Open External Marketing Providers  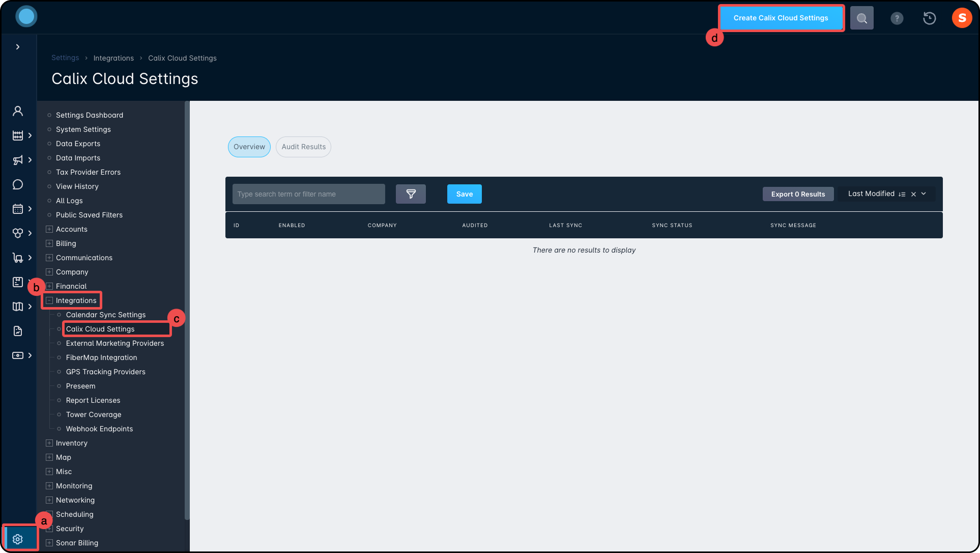point(115,343)
